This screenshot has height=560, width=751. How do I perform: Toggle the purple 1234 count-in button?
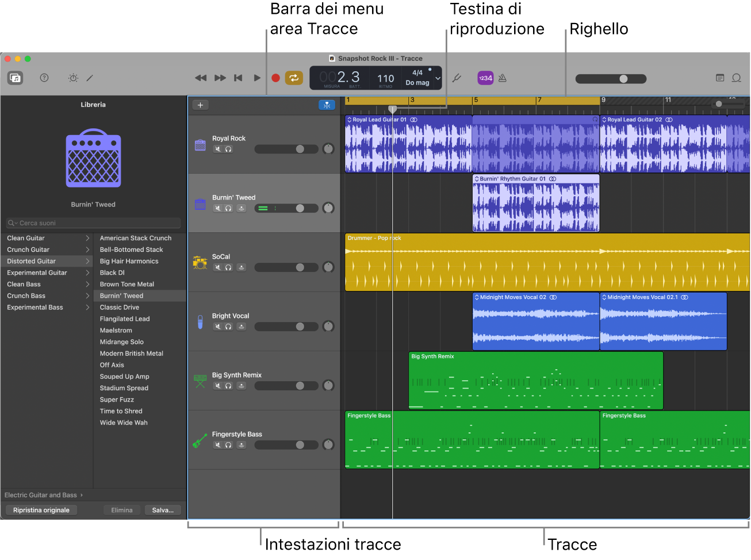tap(485, 78)
